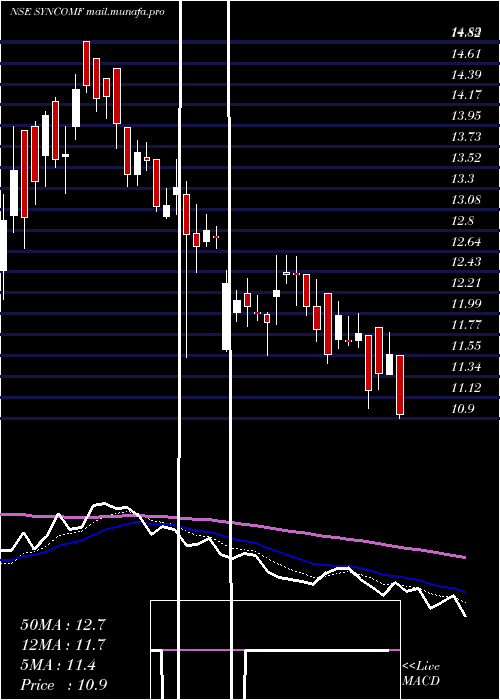Click the NSE SYNCOMF mail.munafa.pro title text
The height and width of the screenshot is (700, 500).
[x=88, y=12]
